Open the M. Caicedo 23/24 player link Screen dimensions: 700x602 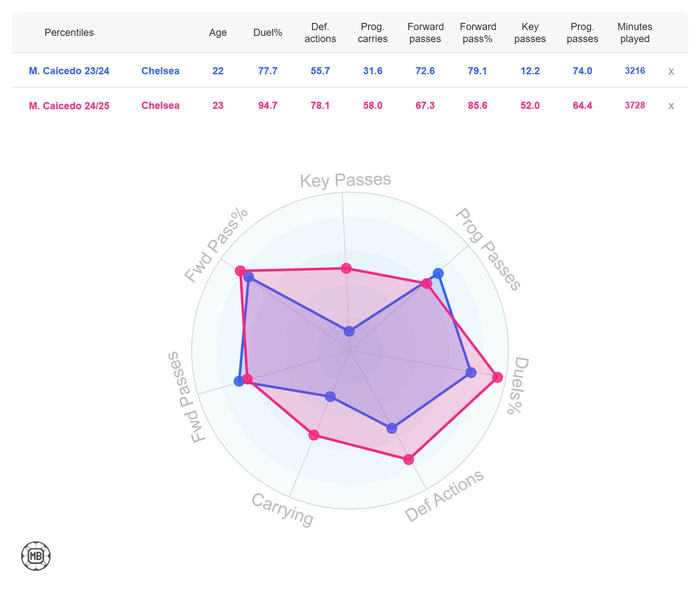tap(69, 71)
